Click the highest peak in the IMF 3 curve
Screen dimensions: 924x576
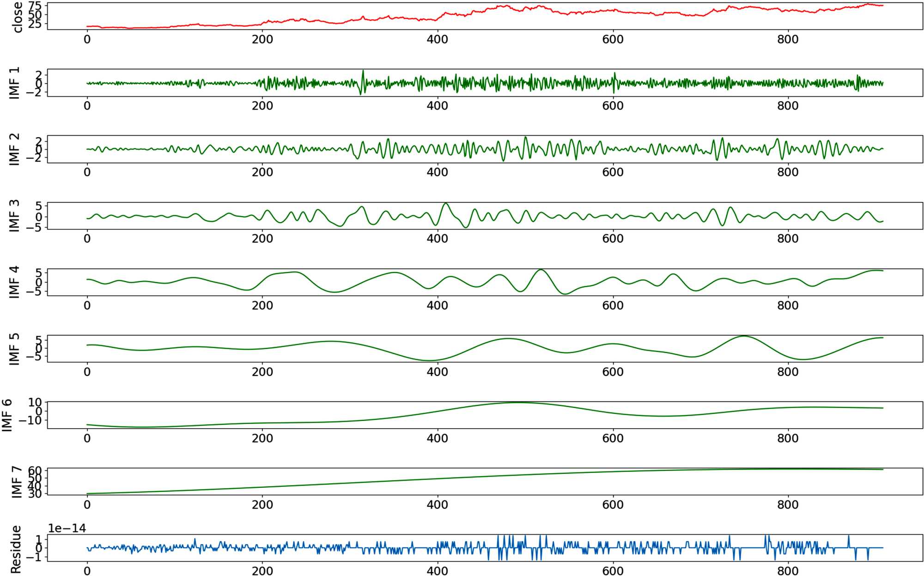click(445, 203)
